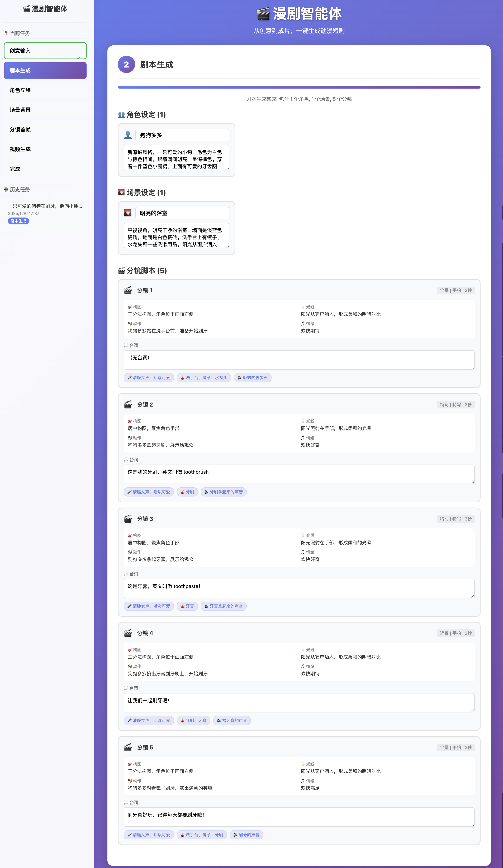The image size is (503, 868).
Task: Click the clapperboard icon beside 分镜 1
Action: tap(128, 290)
